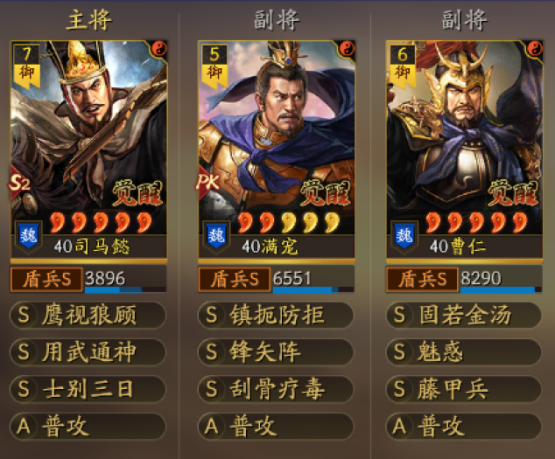This screenshot has height=459, width=555.
Task: Open the 固若金汤 skill
Action: [463, 315]
